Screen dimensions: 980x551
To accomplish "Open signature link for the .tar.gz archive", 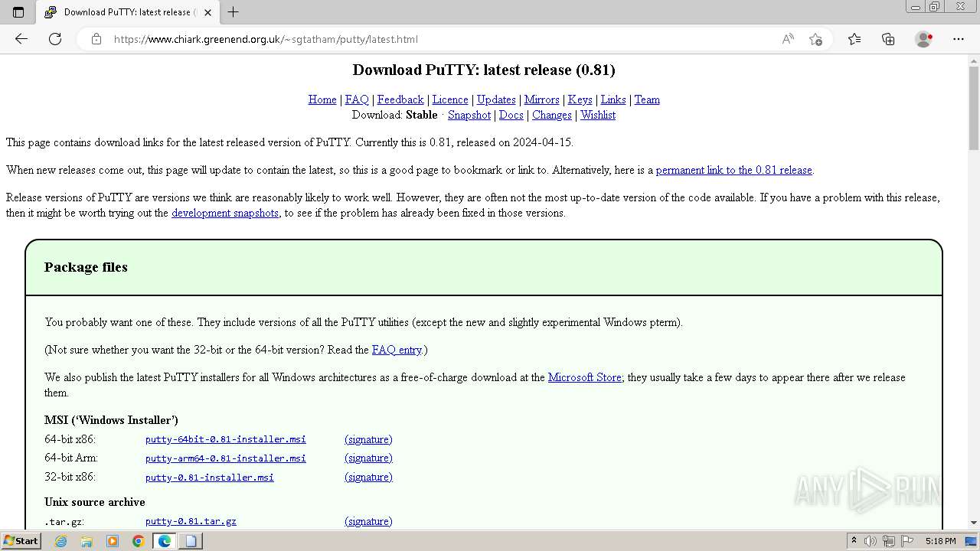I will point(368,521).
